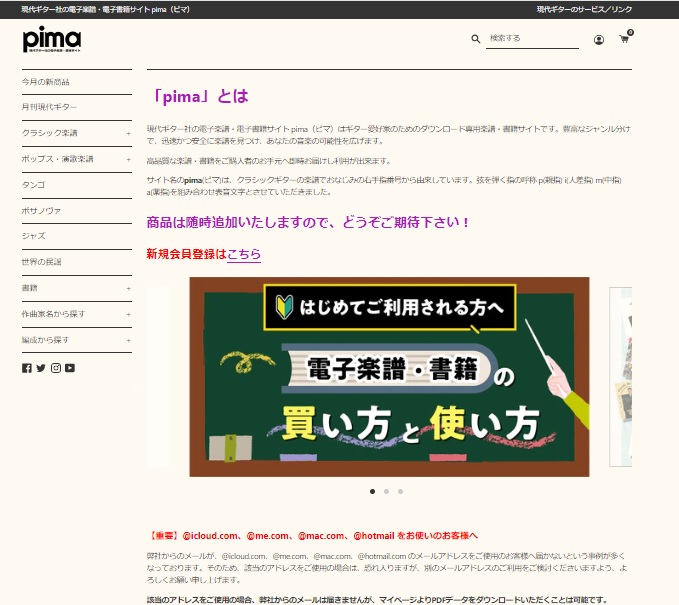
Task: Expand 作曲家名から探す plus sign
Action: (x=128, y=314)
